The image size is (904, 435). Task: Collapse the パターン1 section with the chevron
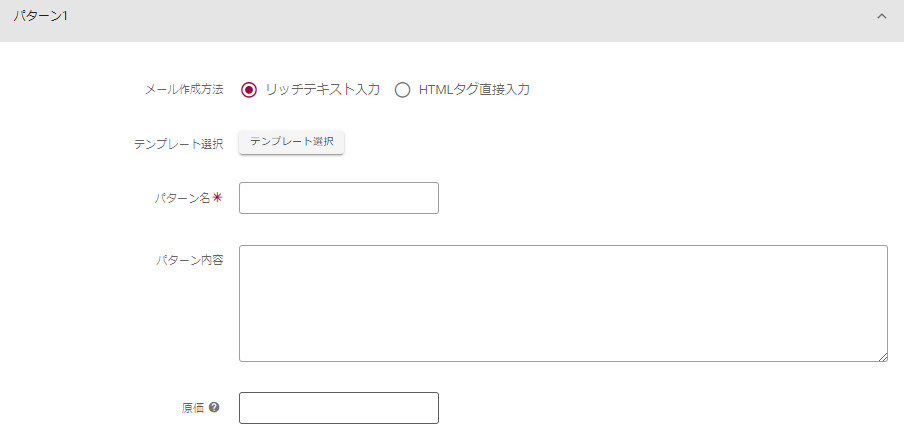pos(881,17)
